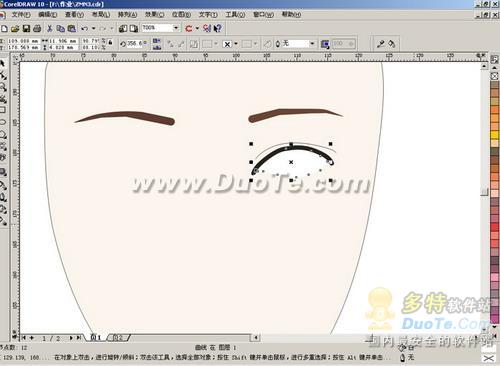The height and width of the screenshot is (366, 500).
Task: Open the outline width 无 dropdown
Action: tap(312, 43)
